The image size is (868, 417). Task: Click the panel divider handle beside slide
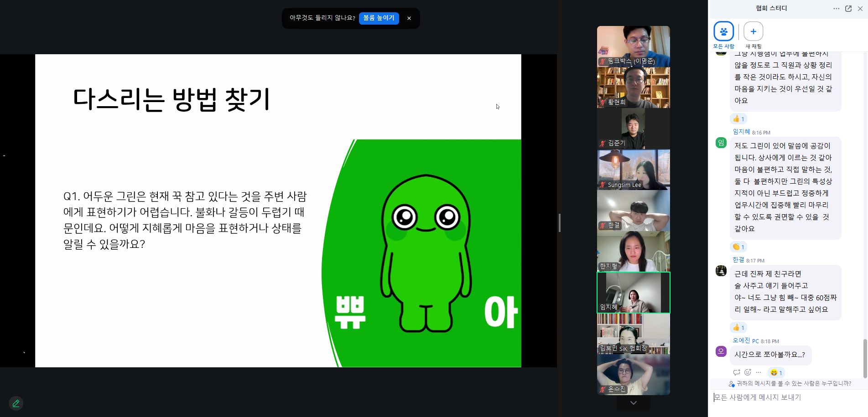[x=559, y=223]
